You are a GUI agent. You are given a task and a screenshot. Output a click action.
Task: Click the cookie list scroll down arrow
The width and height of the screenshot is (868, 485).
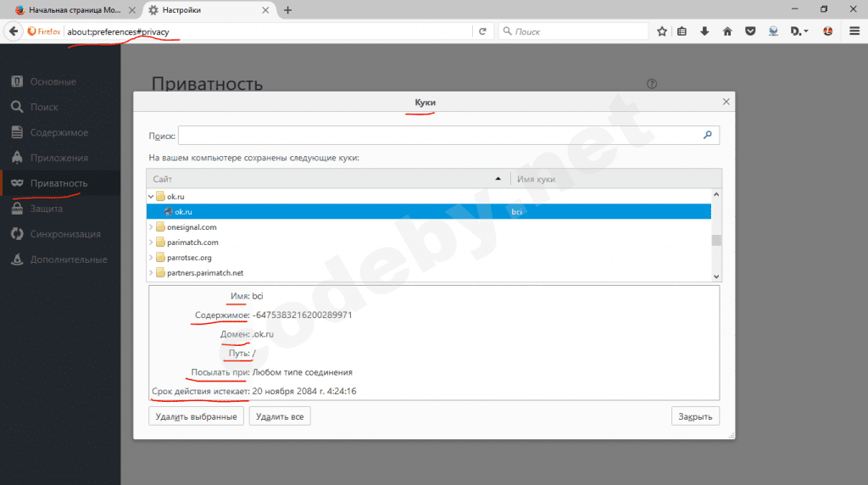coord(716,276)
